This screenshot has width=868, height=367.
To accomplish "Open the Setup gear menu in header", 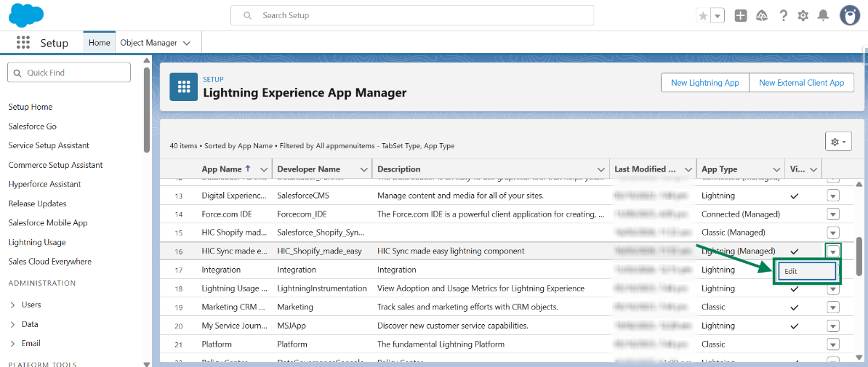I will [x=803, y=16].
